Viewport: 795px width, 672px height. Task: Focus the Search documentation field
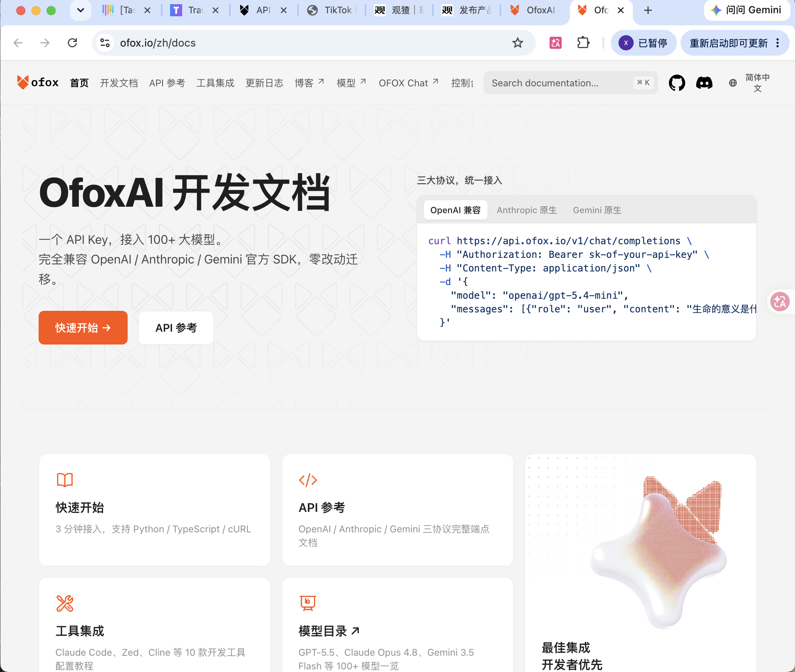pos(570,83)
